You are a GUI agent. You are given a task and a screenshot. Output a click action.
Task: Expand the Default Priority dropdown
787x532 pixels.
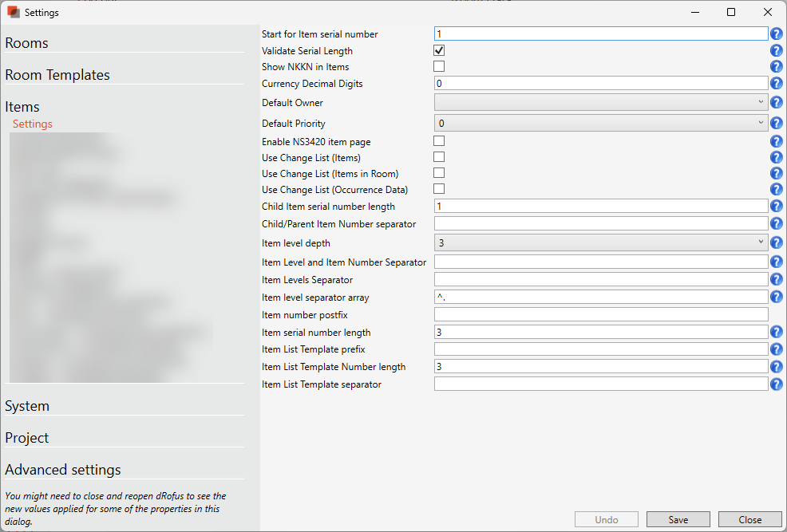pyautogui.click(x=600, y=124)
